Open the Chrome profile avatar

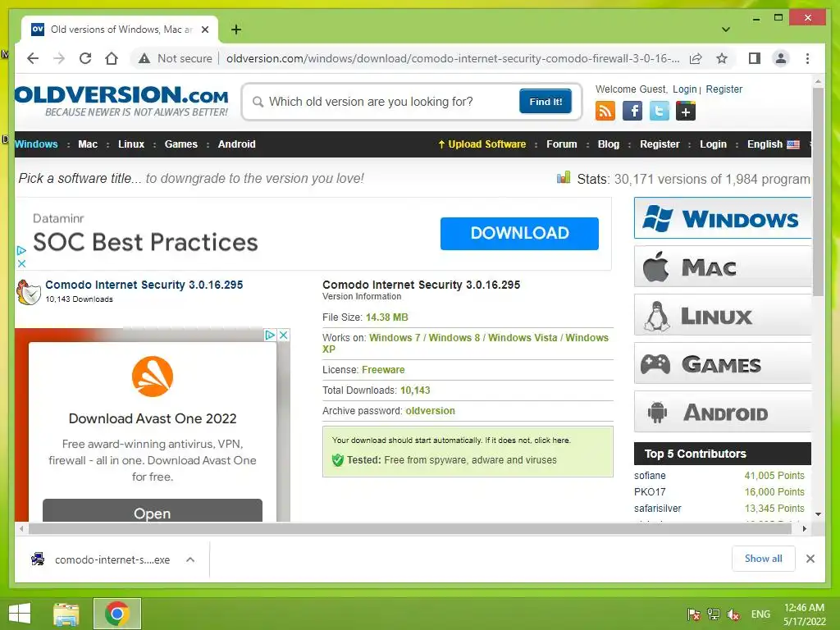(x=781, y=58)
